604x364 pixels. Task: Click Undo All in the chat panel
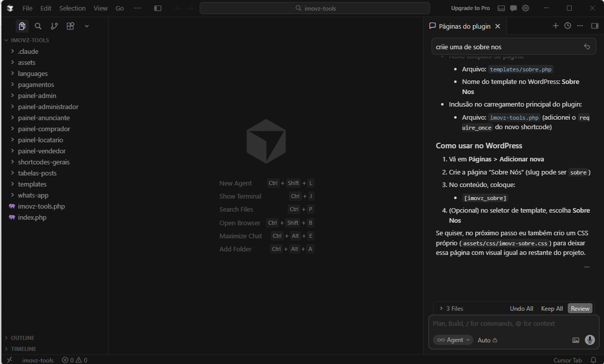pyautogui.click(x=521, y=308)
